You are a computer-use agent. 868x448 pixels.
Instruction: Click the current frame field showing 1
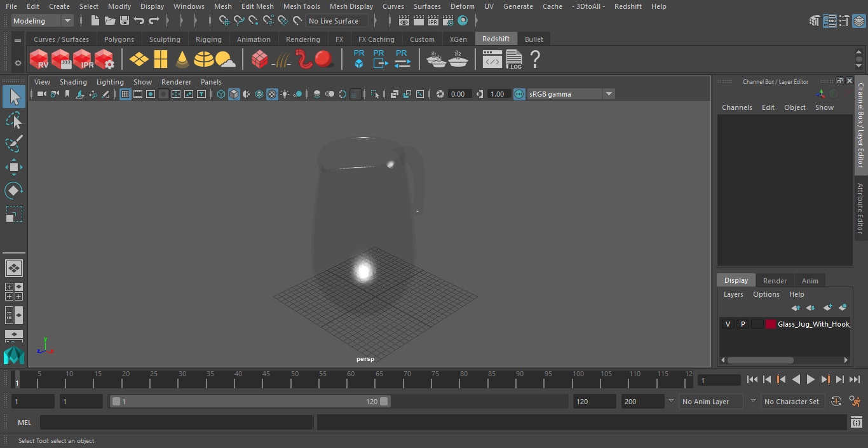coord(719,380)
